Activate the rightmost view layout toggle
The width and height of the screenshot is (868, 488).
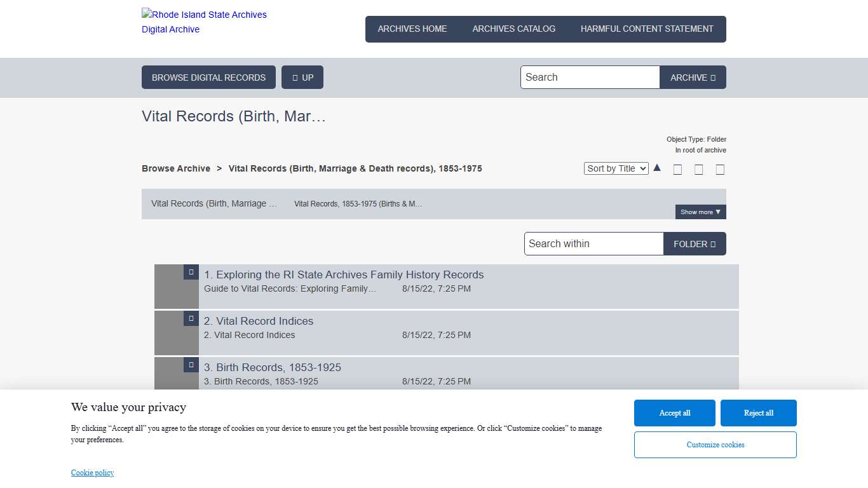720,169
